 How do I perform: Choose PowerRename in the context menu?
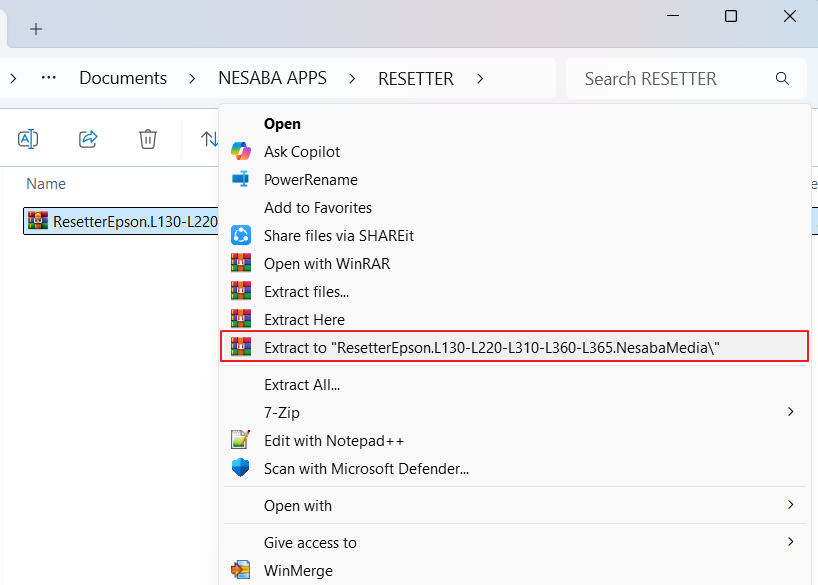click(x=310, y=180)
